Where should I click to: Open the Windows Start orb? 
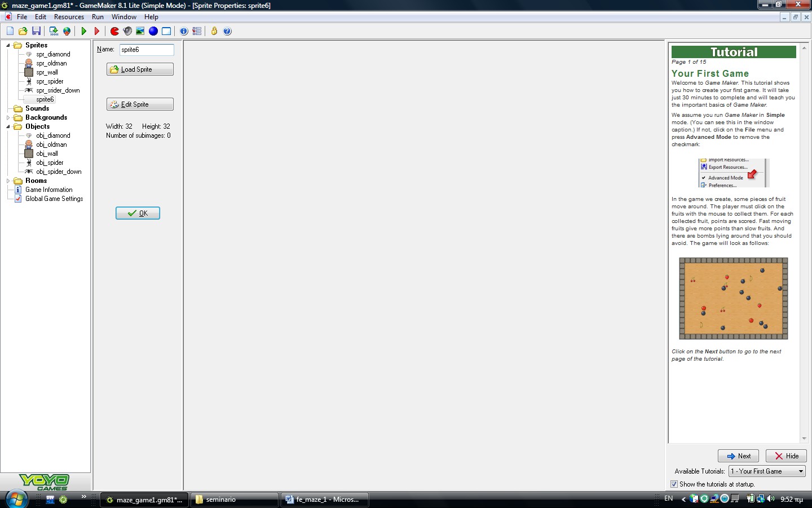point(17,500)
